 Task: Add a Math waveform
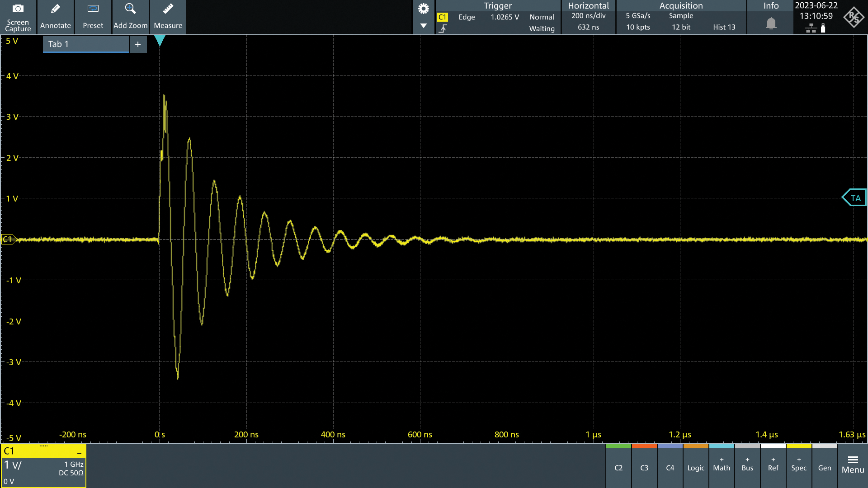[722, 465]
